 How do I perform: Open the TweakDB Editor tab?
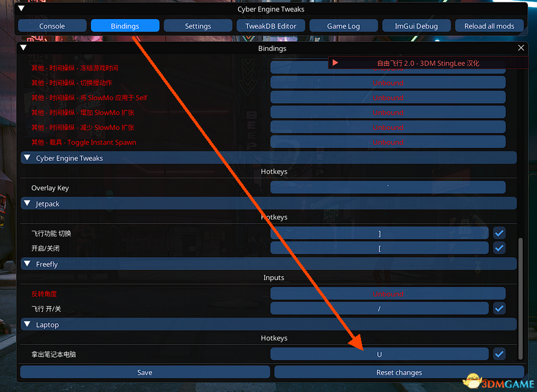pos(271,26)
